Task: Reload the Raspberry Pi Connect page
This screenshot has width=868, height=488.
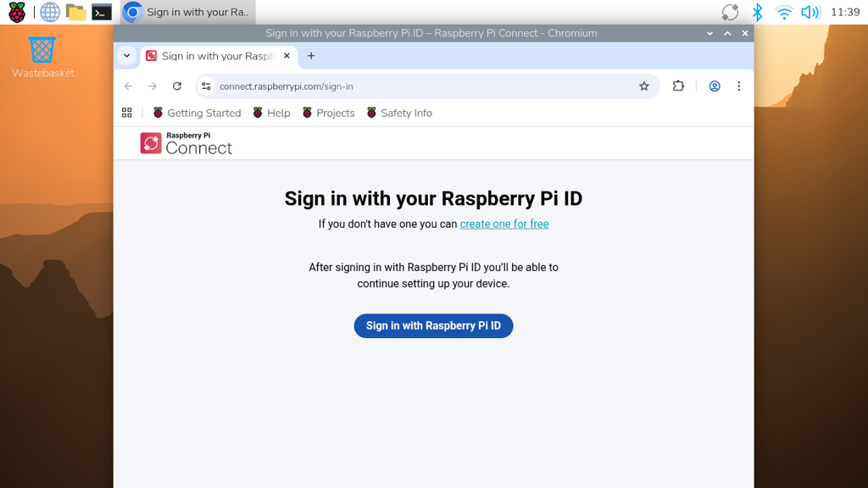Action: tap(176, 86)
